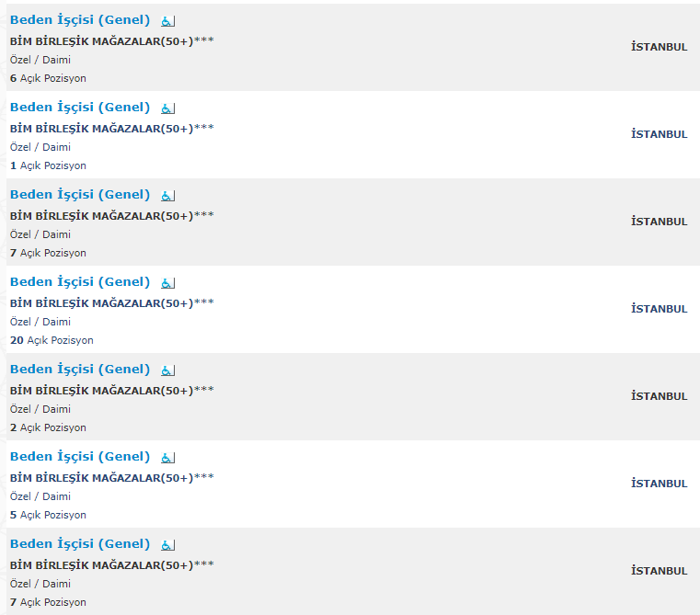Click the "20 Açık Pozisyon" text

52,340
